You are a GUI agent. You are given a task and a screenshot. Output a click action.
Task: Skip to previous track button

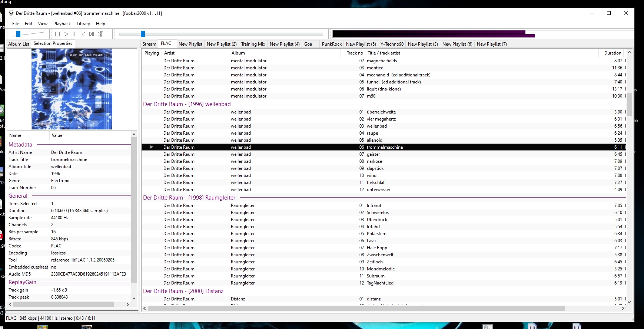(83, 34)
